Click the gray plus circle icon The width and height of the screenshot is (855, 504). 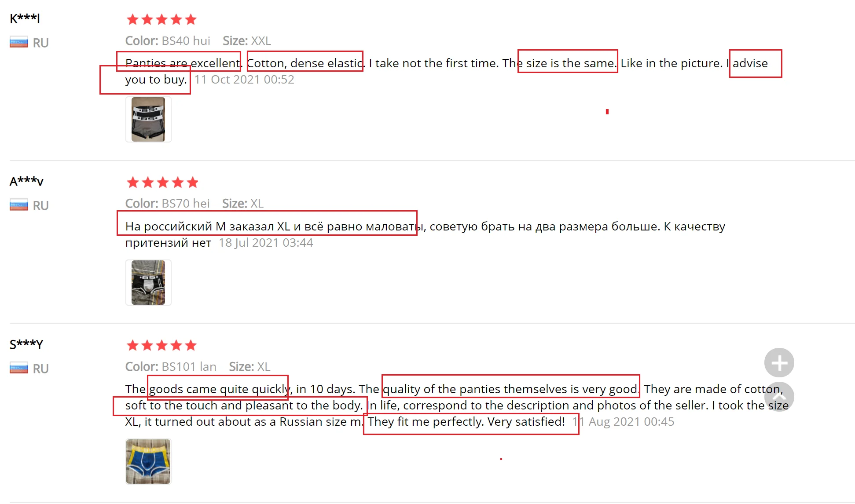[779, 363]
